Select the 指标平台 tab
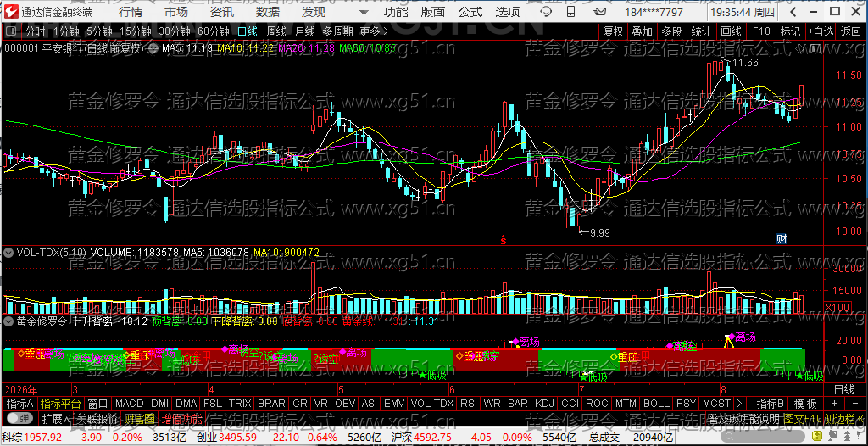This screenshot has height=446, width=868. coord(61,404)
